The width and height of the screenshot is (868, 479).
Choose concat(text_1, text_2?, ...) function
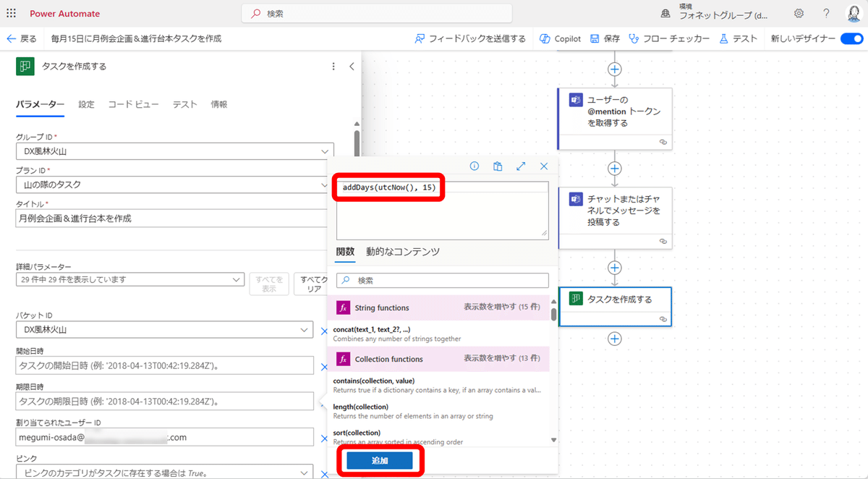(x=438, y=334)
